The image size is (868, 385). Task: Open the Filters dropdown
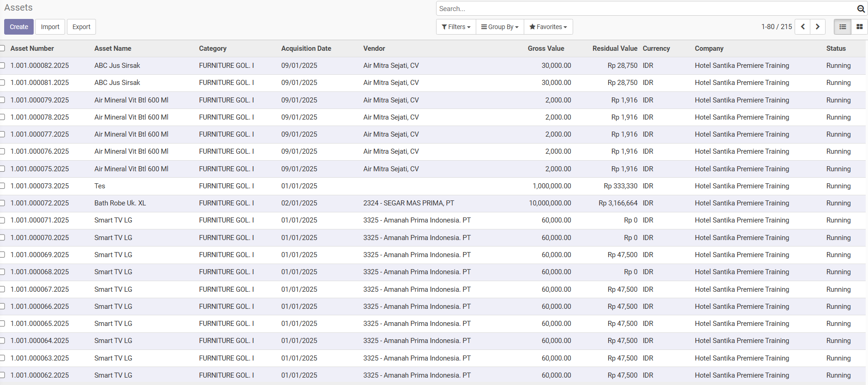[x=455, y=27]
